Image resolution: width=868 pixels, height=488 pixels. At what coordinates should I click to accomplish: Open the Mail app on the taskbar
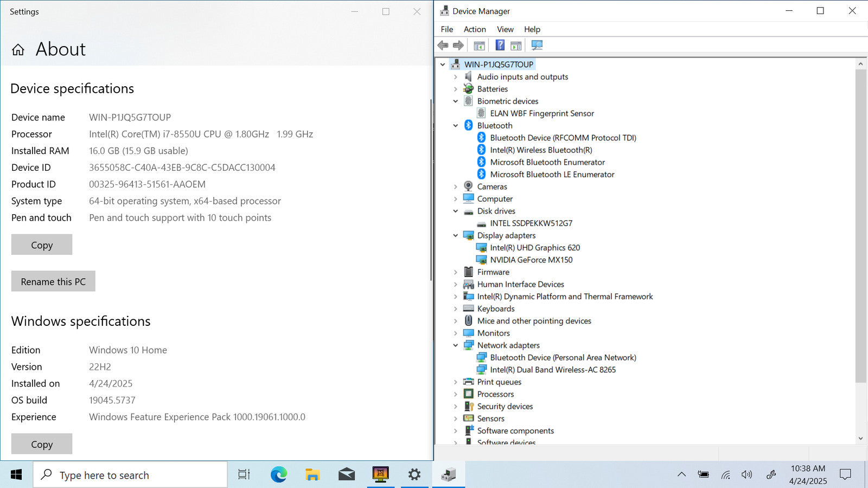click(346, 475)
